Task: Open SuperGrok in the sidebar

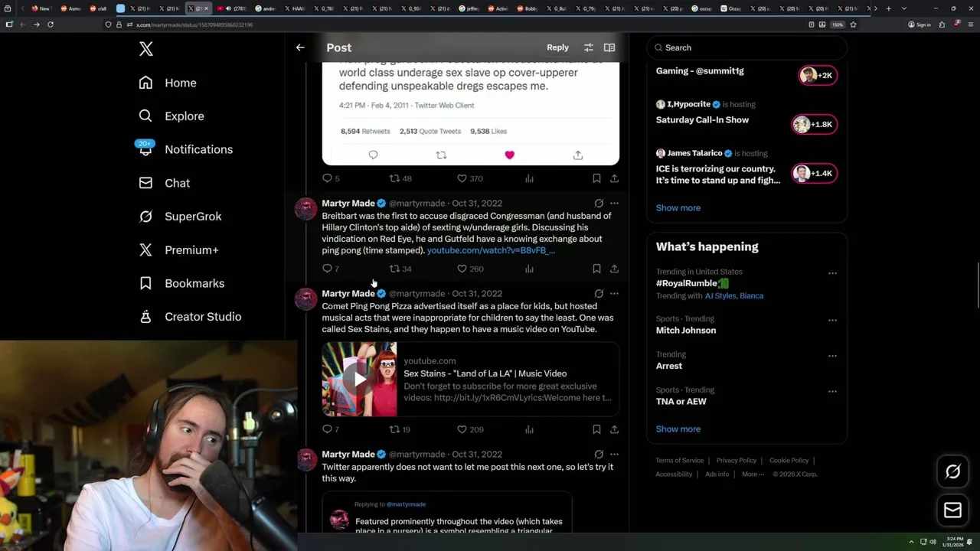Action: 180,217
